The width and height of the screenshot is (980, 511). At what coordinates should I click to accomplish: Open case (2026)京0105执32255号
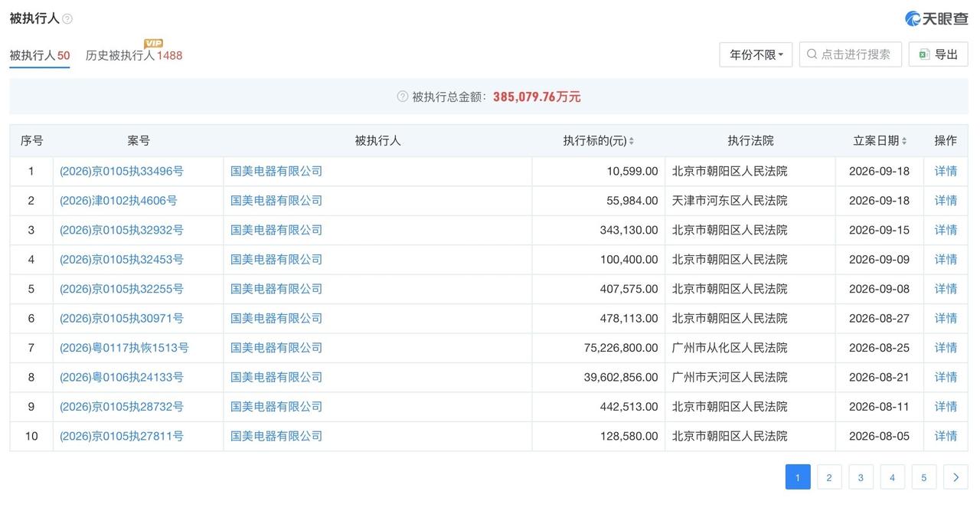pos(122,289)
